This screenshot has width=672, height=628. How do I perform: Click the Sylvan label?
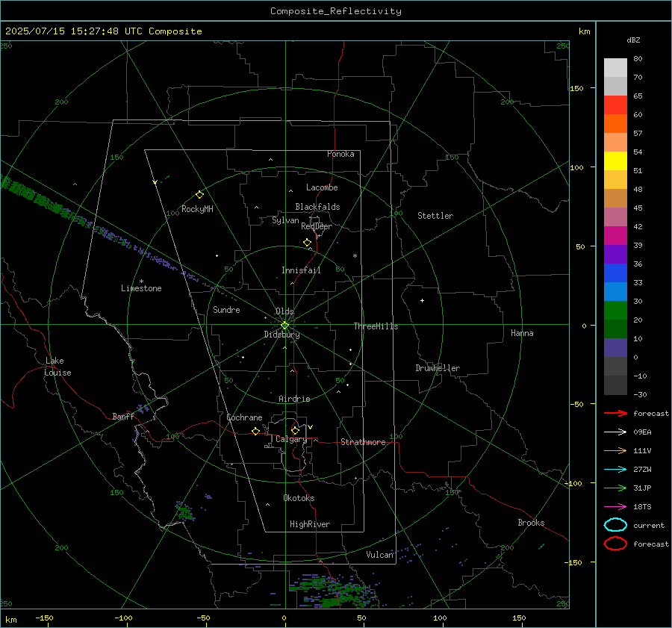285,220
